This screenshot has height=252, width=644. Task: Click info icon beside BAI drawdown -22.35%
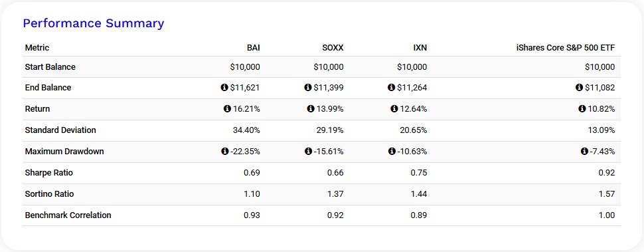click(x=224, y=152)
